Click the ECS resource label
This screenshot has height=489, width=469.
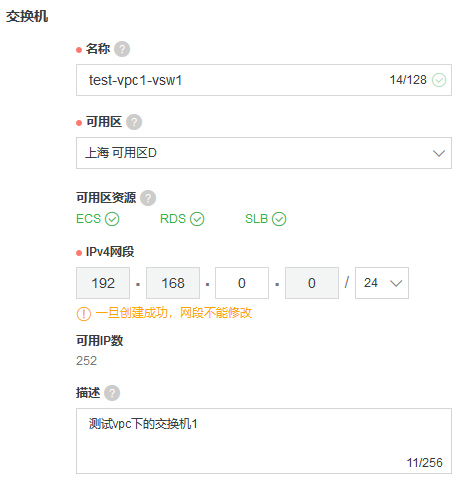(88, 219)
